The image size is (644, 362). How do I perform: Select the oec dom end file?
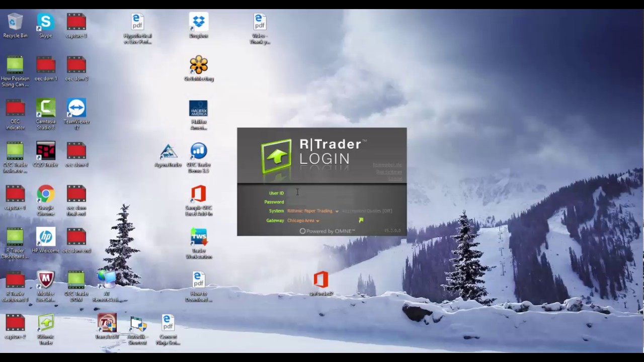click(76, 241)
